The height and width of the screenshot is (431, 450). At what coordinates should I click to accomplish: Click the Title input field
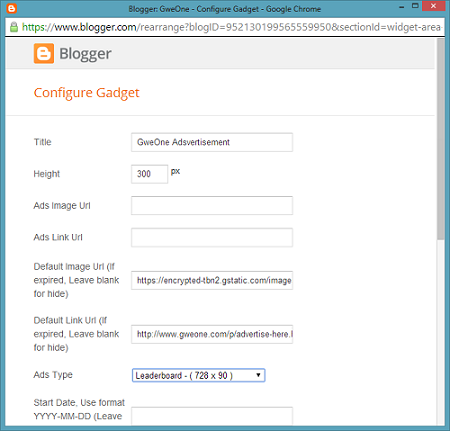(x=212, y=142)
